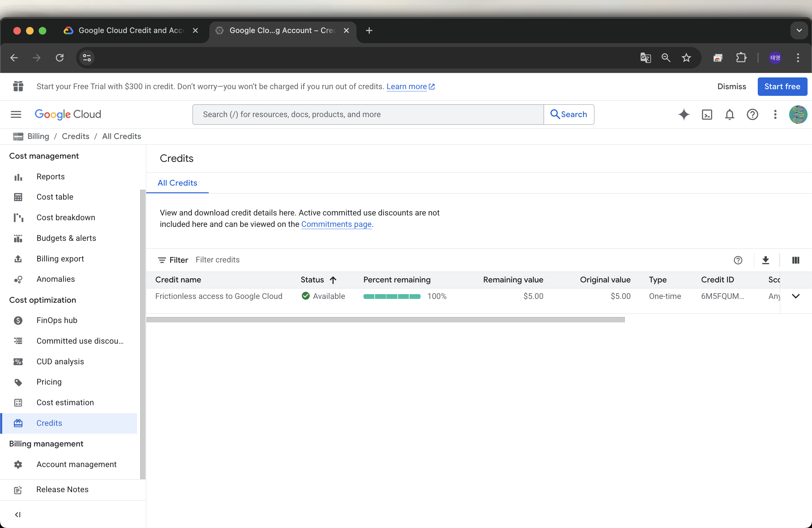
Task: Click the credit ID 6M5FQUM… cell
Action: [x=723, y=296]
